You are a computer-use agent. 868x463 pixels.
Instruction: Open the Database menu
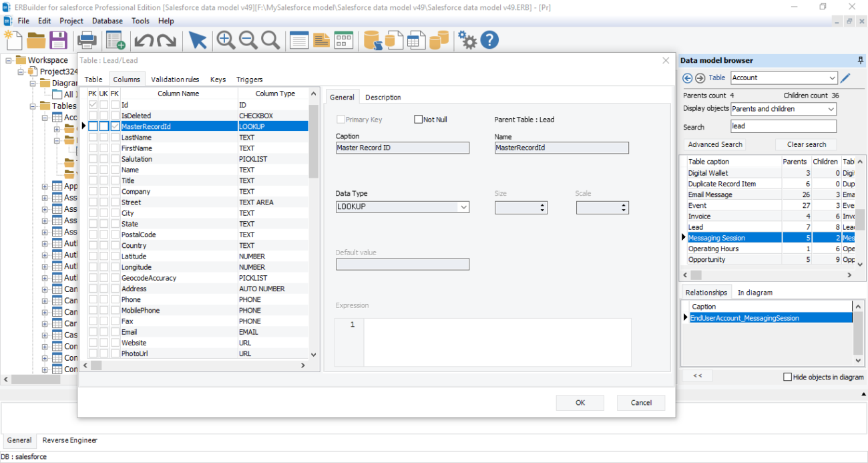(107, 21)
